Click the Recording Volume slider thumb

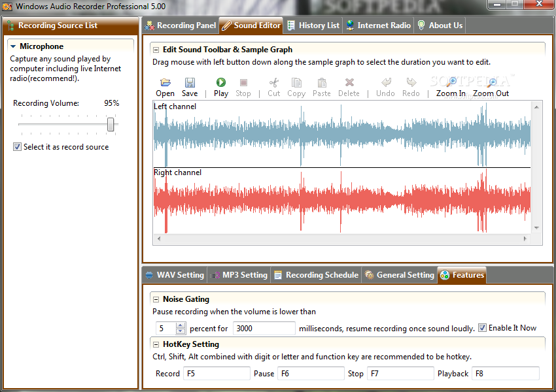[111, 124]
